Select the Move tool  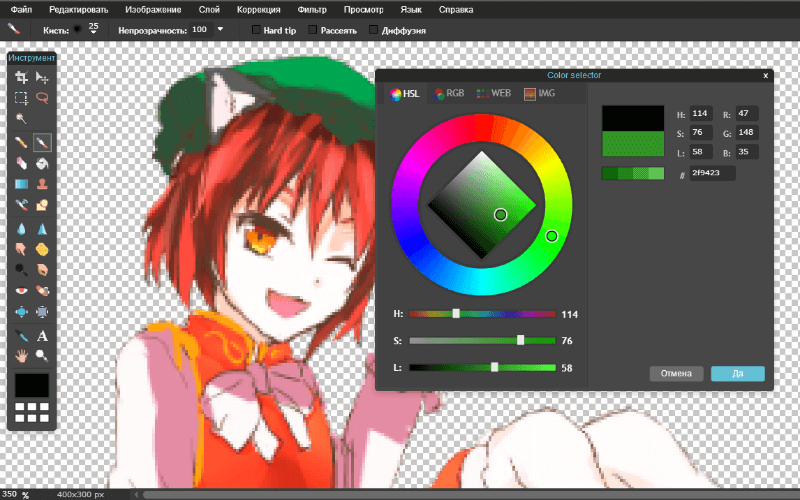pos(42,77)
